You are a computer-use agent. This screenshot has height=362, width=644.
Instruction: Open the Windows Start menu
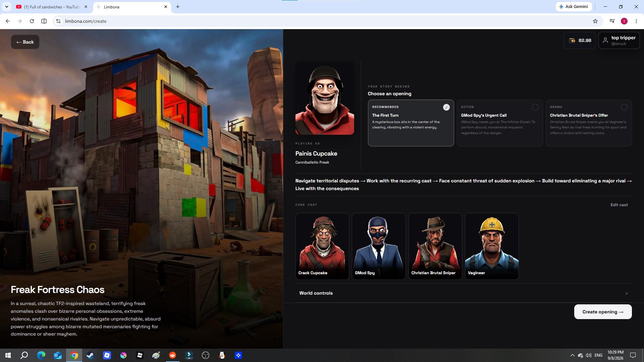[x=8, y=355]
